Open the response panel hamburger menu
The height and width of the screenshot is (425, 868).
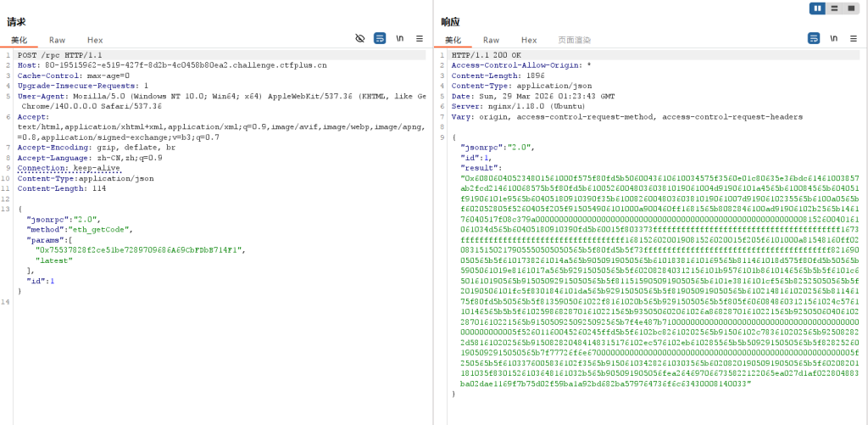[x=854, y=39]
